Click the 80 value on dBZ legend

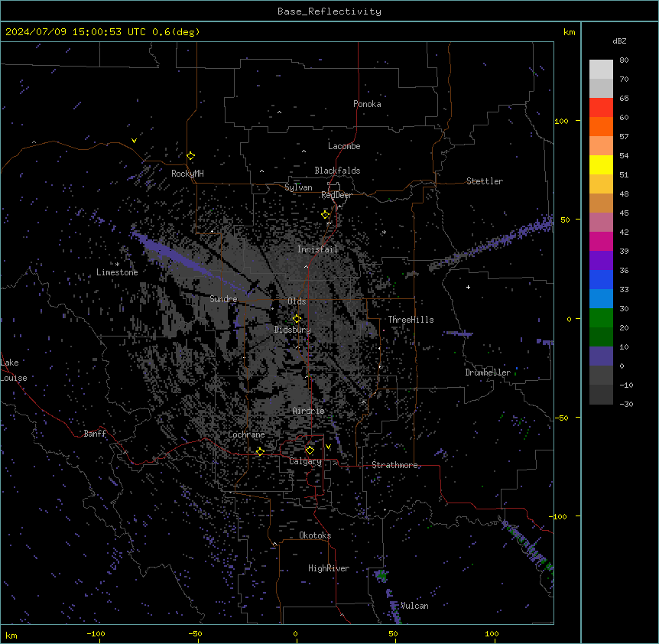[624, 60]
